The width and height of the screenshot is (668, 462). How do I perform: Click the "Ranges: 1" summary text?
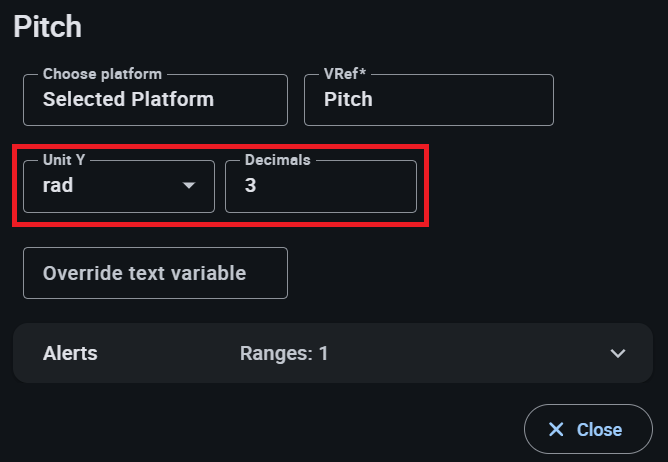pos(284,353)
